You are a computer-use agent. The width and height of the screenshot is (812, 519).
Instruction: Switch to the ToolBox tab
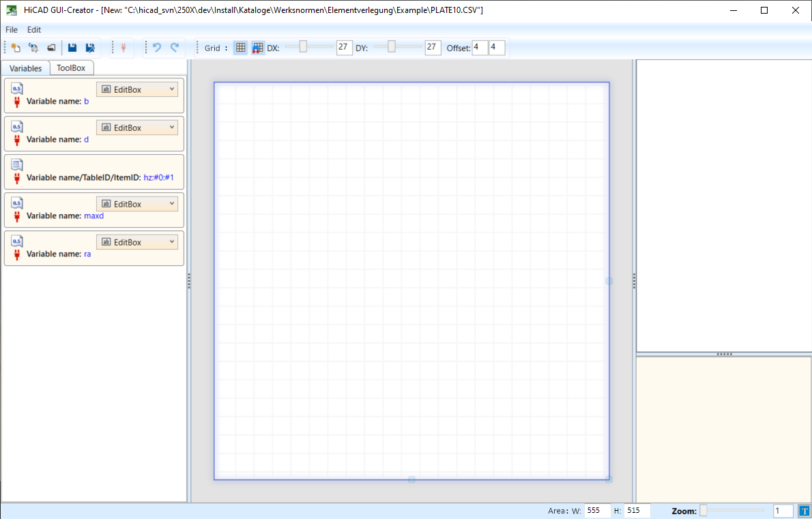[71, 68]
